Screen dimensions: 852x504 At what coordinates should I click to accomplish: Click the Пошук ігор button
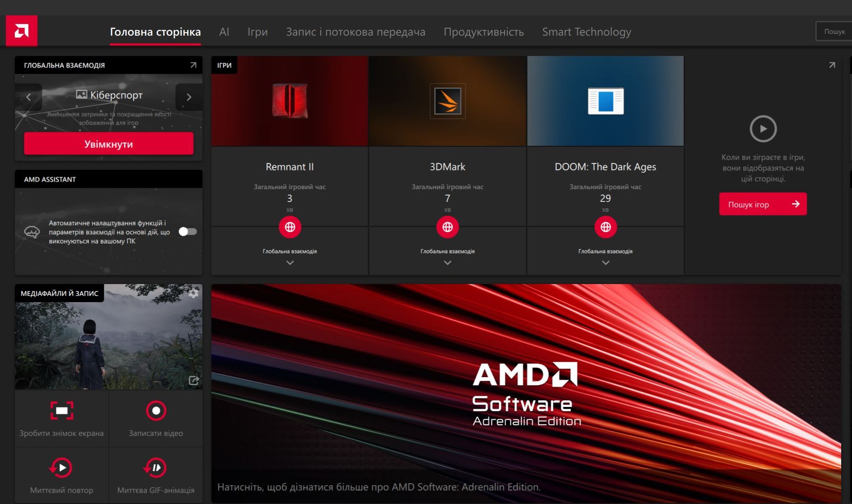pyautogui.click(x=763, y=204)
